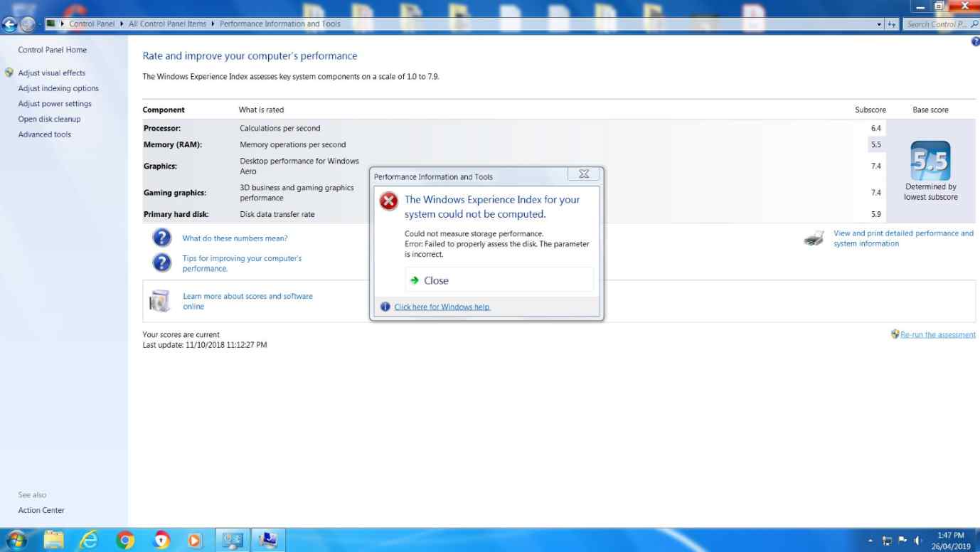The image size is (980, 552).
Task: Click the network tray icon
Action: point(887,541)
